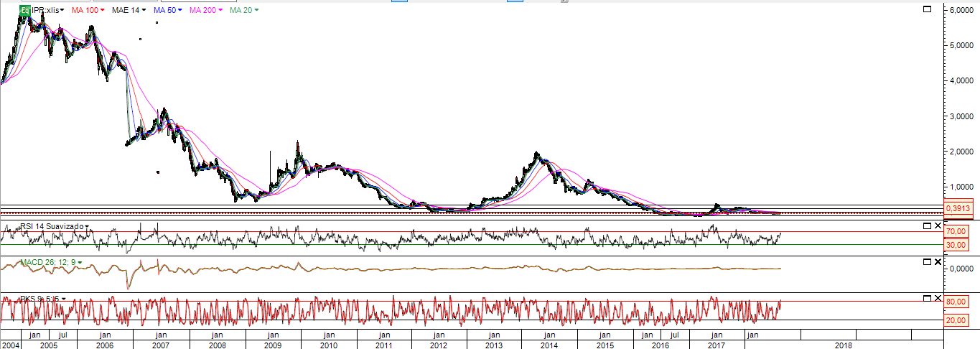Image resolution: width=980 pixels, height=349 pixels.
Task: Select the 0,3913 current price label
Action: (958, 208)
